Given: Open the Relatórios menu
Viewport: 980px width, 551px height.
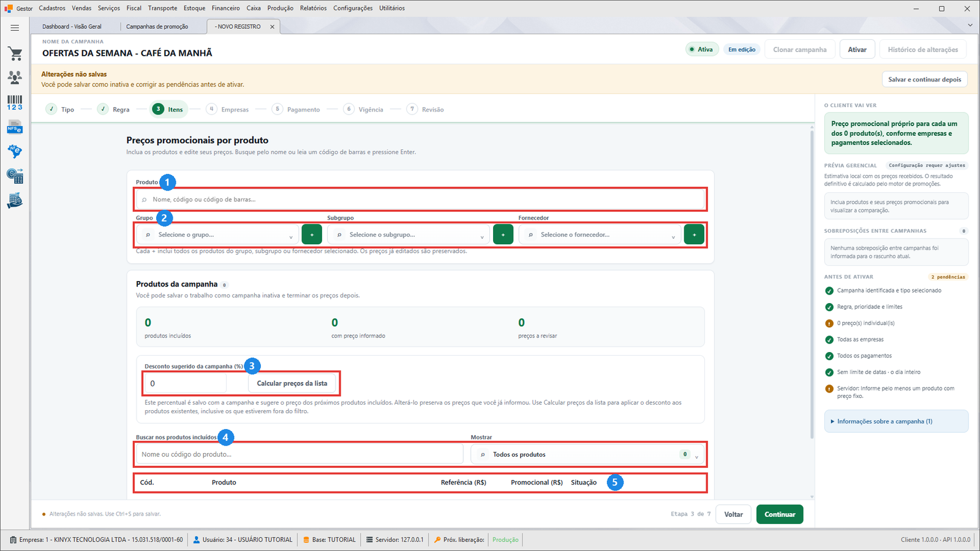Looking at the screenshot, I should tap(313, 8).
